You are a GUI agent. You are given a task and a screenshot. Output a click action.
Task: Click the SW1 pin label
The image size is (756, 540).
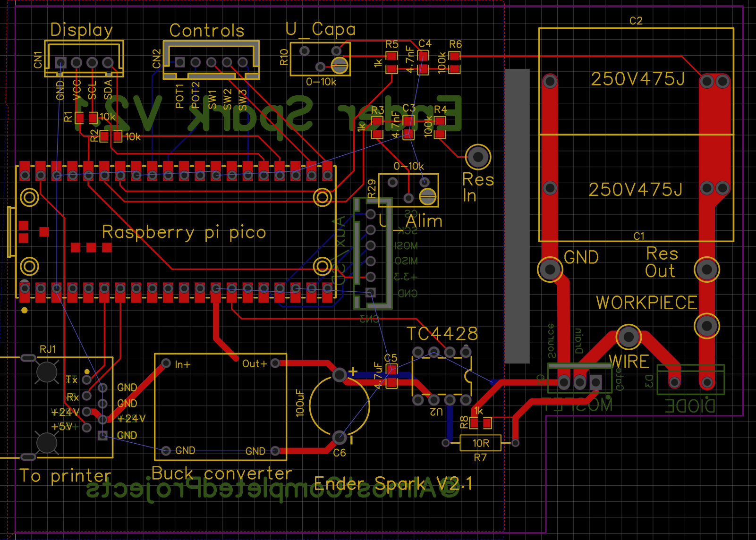click(x=212, y=100)
